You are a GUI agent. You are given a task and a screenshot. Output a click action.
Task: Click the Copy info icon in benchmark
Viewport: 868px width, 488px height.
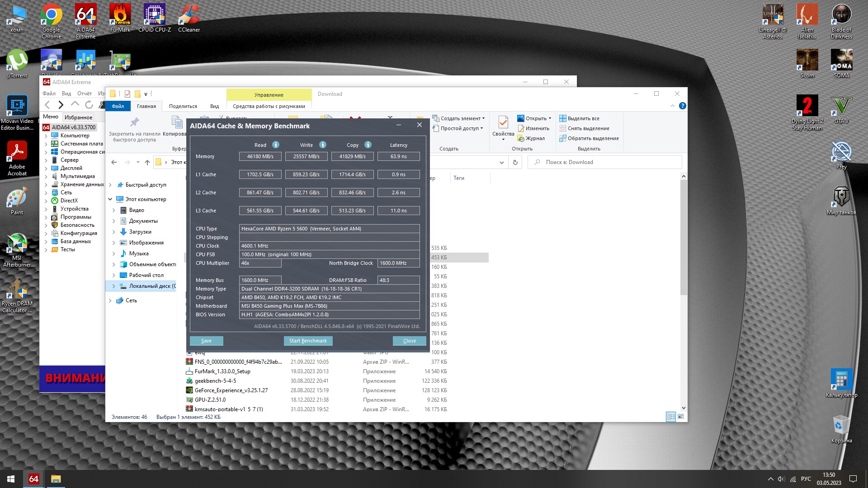[368, 145]
